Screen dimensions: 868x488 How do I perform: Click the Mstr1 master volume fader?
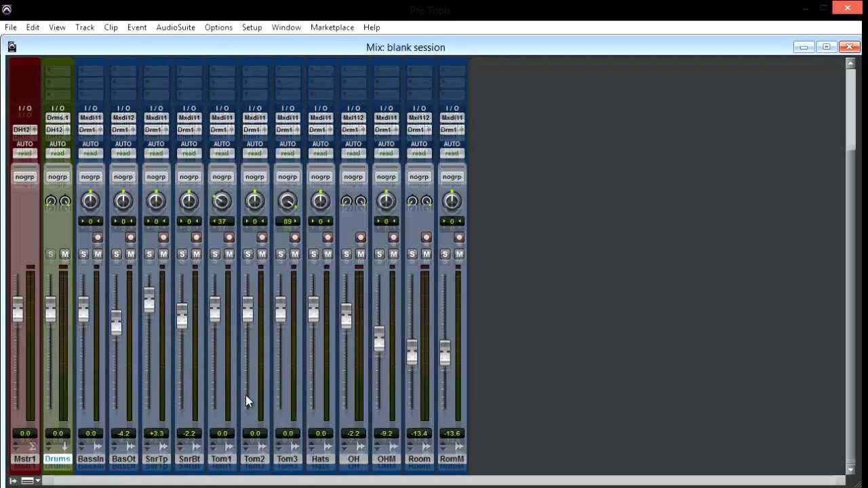(x=17, y=309)
